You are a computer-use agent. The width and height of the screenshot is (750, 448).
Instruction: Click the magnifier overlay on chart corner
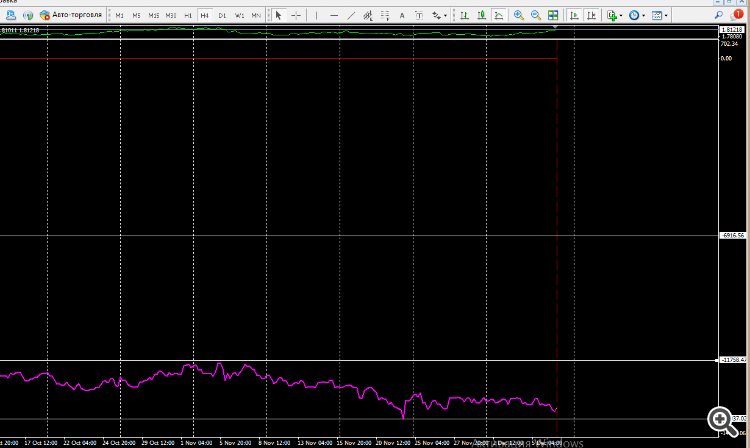pyautogui.click(x=722, y=422)
